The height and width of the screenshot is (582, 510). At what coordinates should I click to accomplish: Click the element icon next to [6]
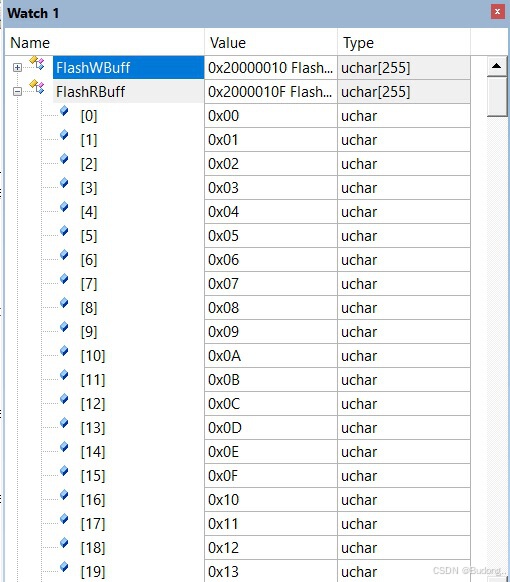point(64,255)
